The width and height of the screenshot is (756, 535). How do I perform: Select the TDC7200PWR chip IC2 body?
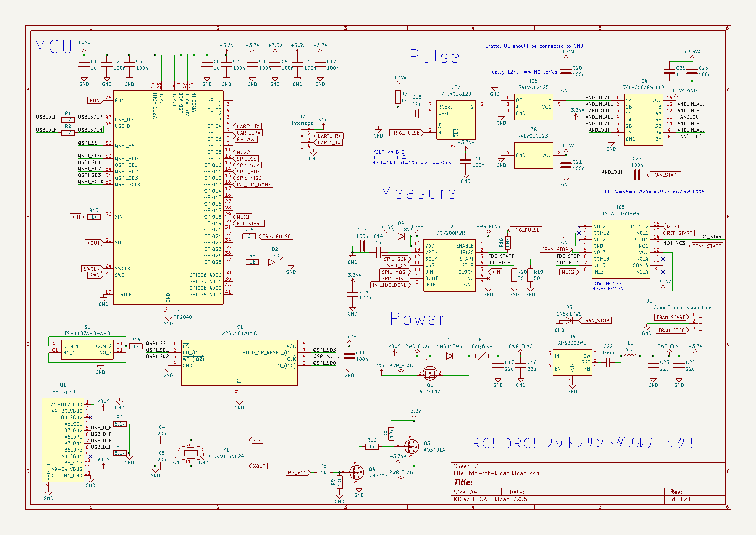449,265
